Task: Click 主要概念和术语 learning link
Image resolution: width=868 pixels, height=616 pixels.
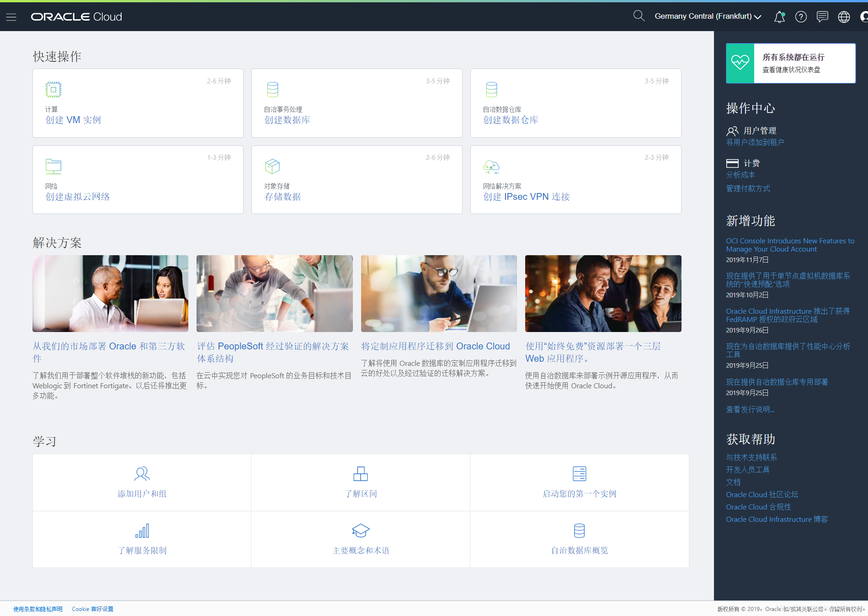Action: point(361,551)
